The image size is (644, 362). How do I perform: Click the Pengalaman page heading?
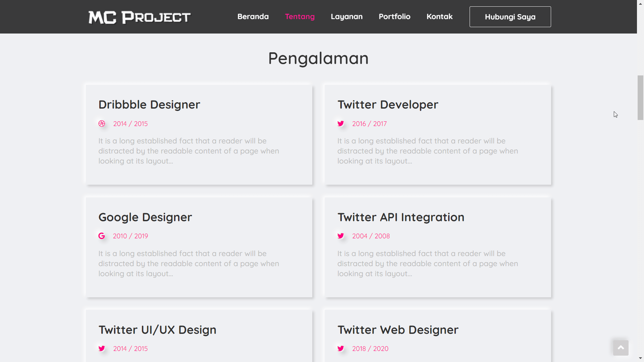coord(318,58)
